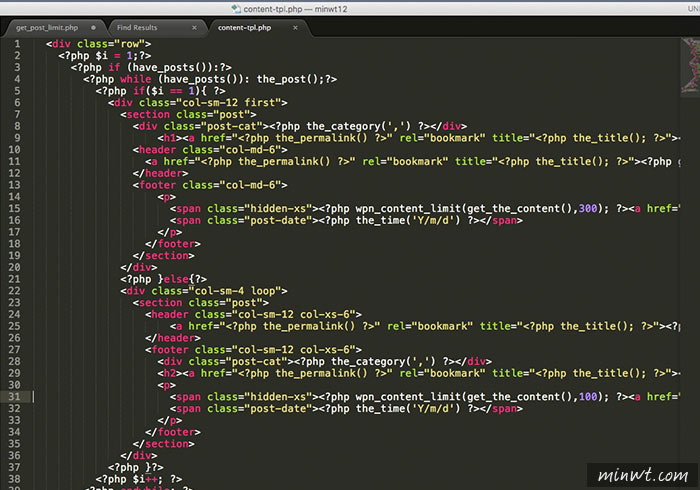The image size is (700, 490).
Task: Click the "if($i == 1){" line
Action: (x=160, y=91)
